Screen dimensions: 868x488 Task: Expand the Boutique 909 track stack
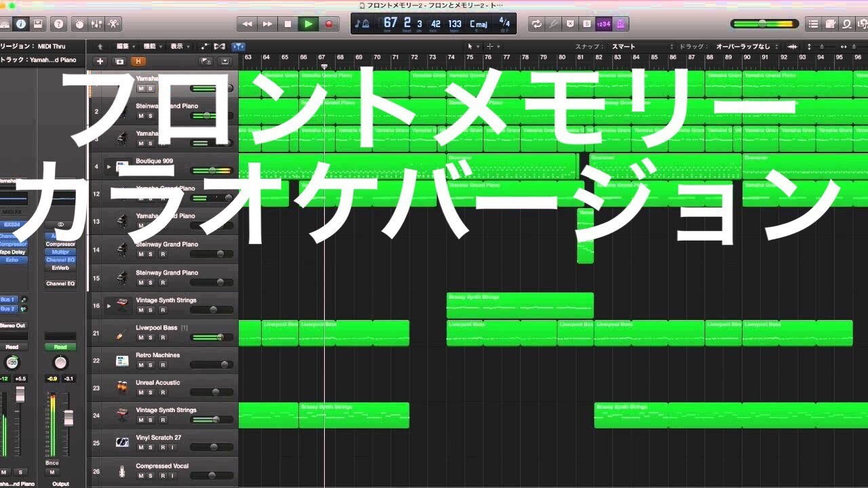tap(108, 167)
